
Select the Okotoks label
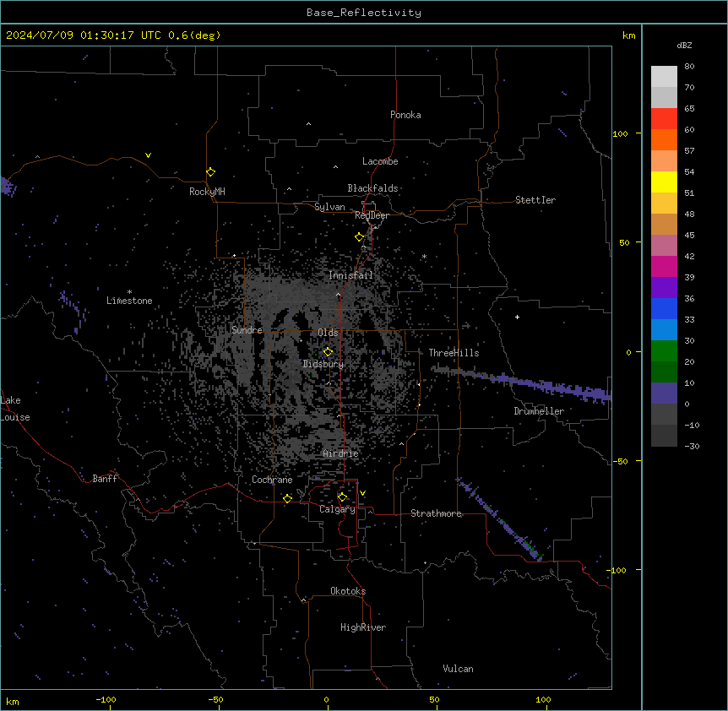[x=348, y=591]
